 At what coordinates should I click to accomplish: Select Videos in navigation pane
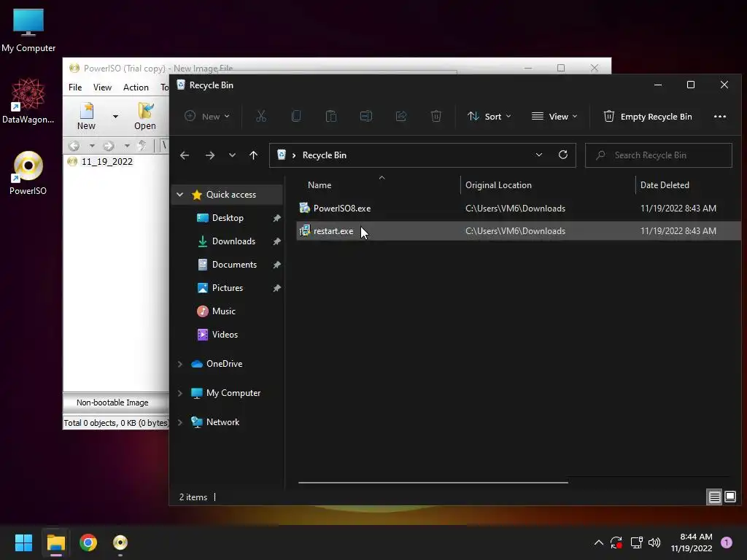225,335
